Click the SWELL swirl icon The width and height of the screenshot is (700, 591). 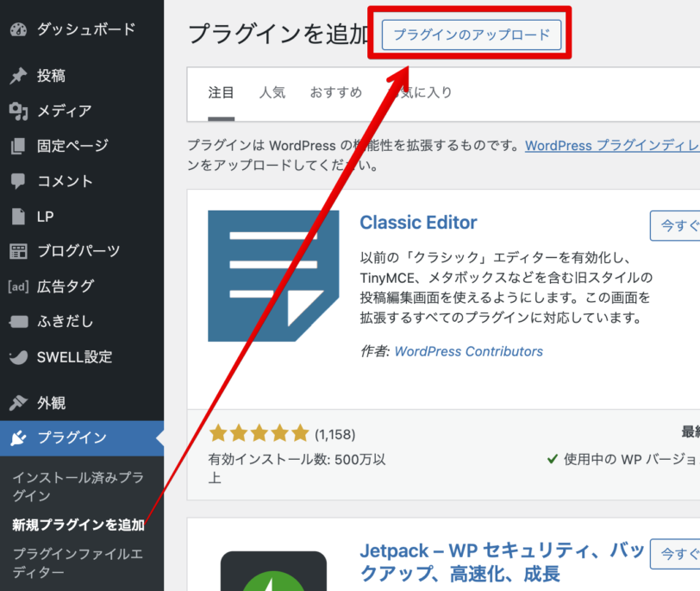18,357
